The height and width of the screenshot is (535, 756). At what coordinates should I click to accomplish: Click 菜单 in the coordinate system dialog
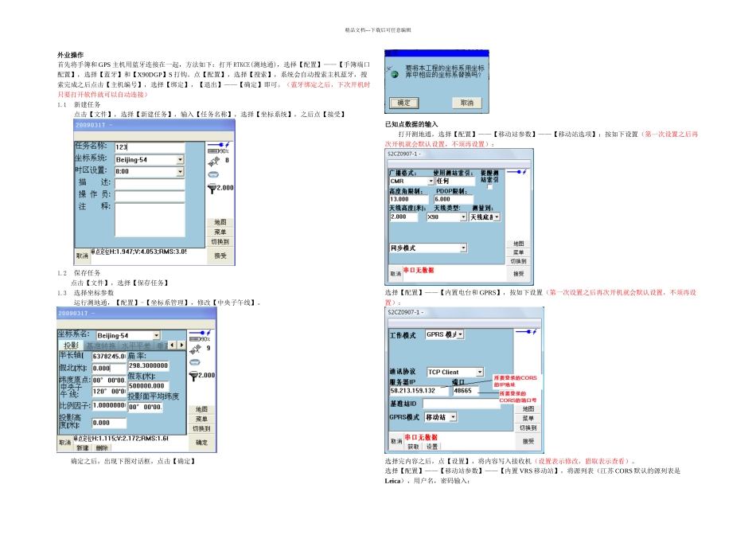tap(201, 420)
